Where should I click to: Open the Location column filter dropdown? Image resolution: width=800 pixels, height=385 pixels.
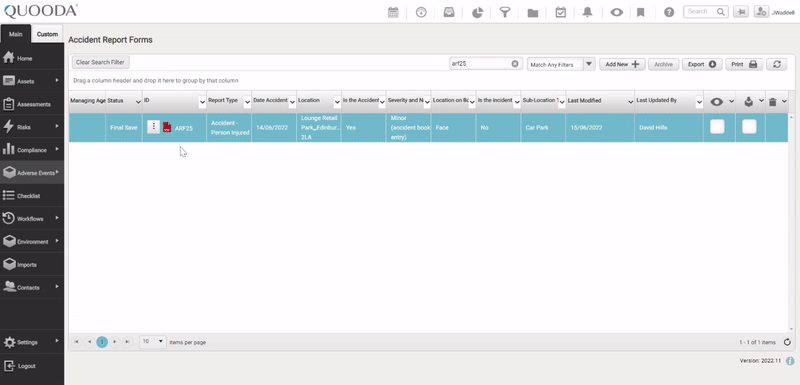click(x=337, y=102)
